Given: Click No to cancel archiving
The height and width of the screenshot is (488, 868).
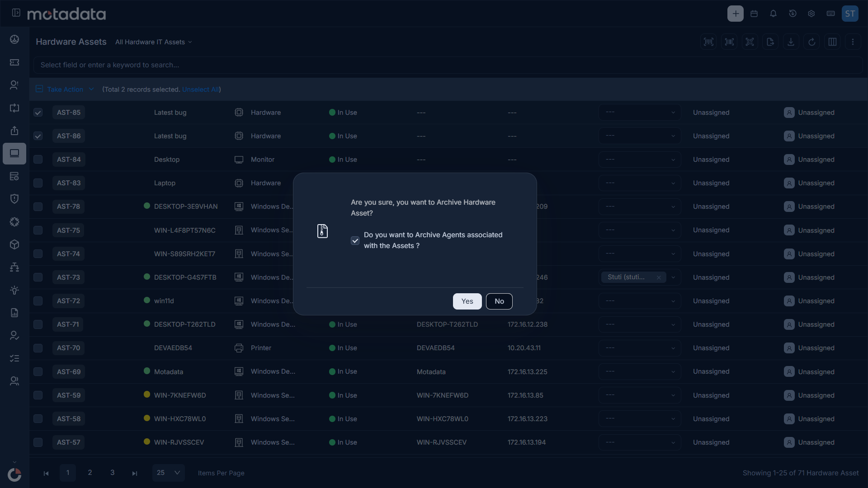Looking at the screenshot, I should (x=499, y=301).
